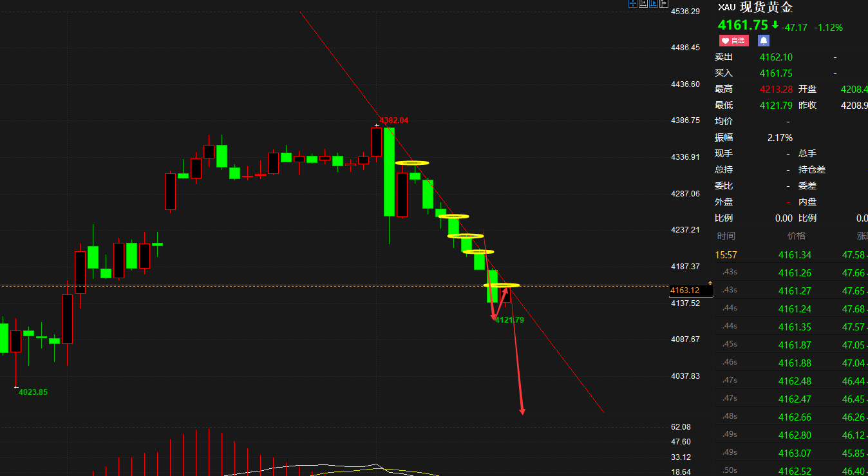
Task: Click the -1.12% percent change value
Action: (828, 27)
